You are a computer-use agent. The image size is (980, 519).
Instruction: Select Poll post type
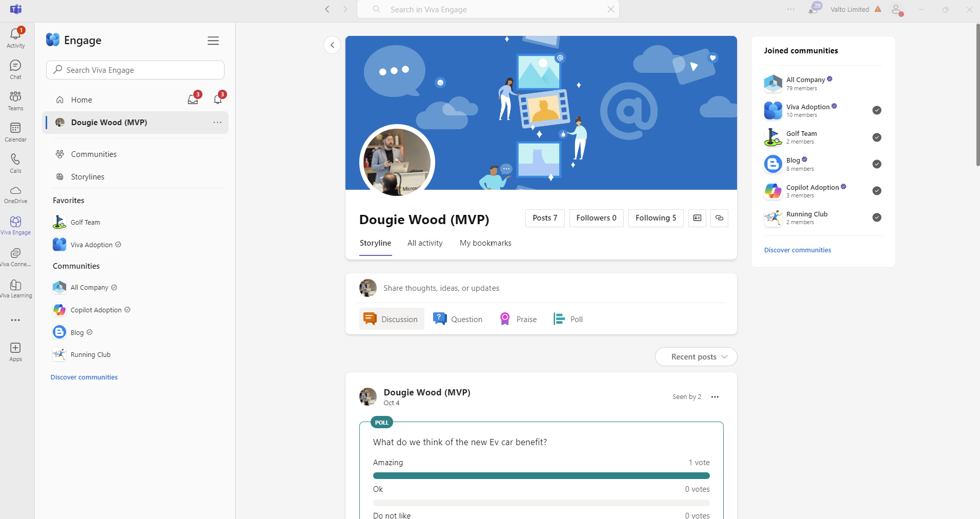tap(568, 319)
